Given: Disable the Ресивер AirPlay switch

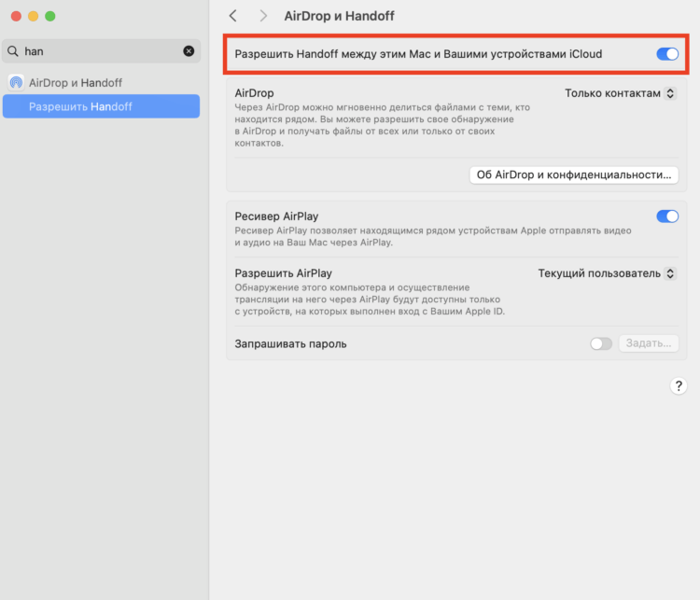Looking at the screenshot, I should (x=667, y=216).
